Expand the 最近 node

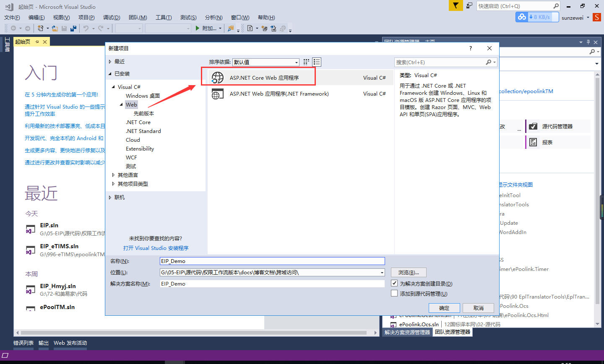coord(110,61)
